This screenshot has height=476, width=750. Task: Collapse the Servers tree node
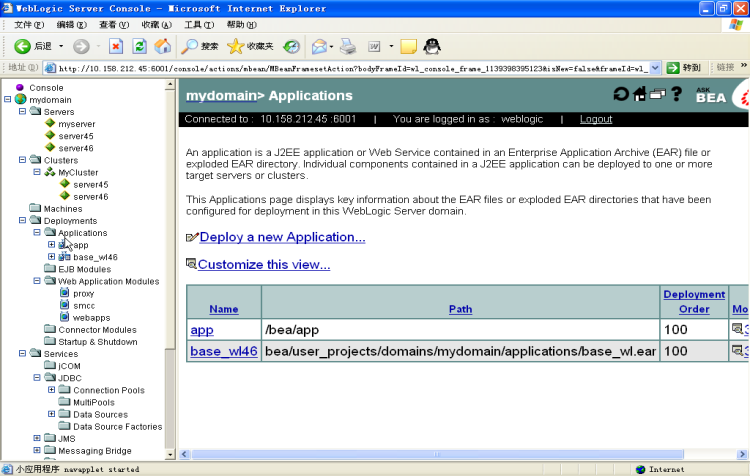click(x=22, y=111)
